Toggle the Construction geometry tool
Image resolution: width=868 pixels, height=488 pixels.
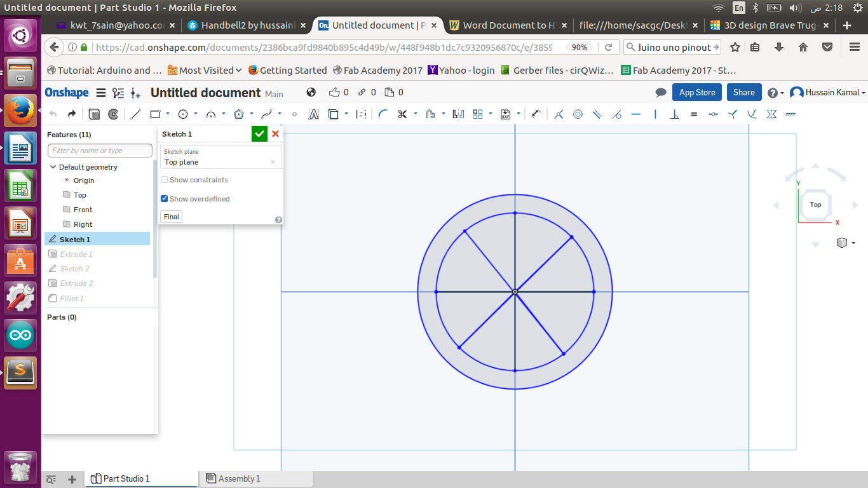[x=362, y=114]
